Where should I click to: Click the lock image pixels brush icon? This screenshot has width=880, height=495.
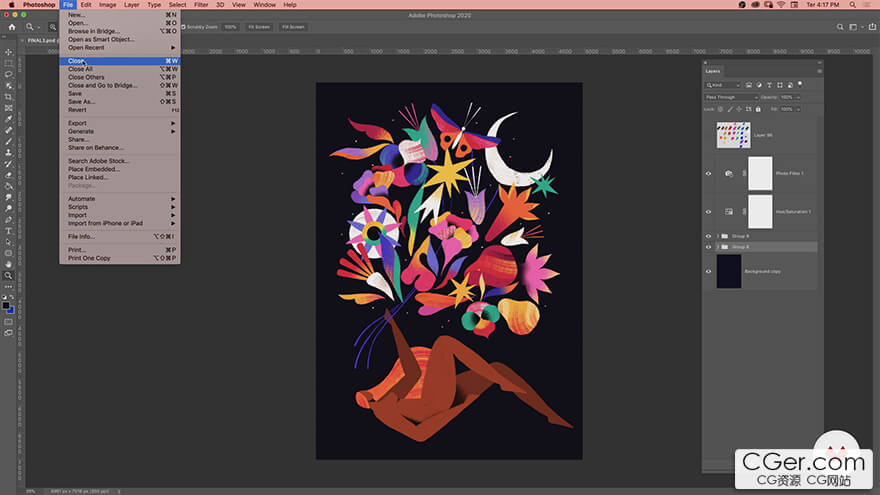click(730, 109)
